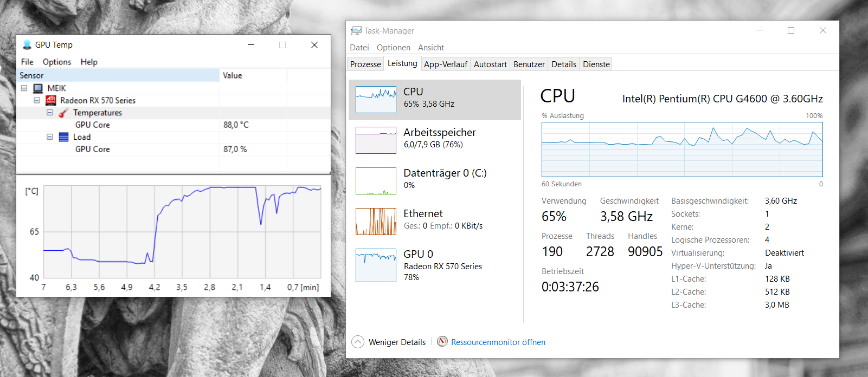Click the 65% Verwendung value
Image resolution: width=868 pixels, height=377 pixels.
554,217
